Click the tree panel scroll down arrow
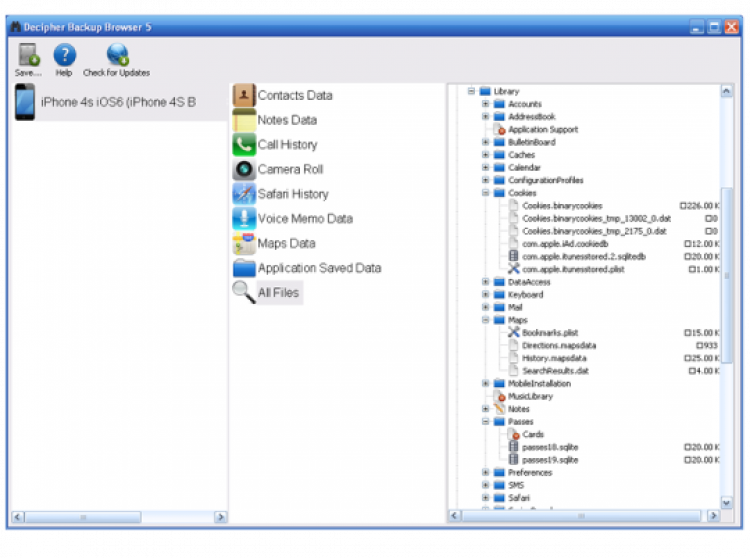750x558 pixels. 727,503
